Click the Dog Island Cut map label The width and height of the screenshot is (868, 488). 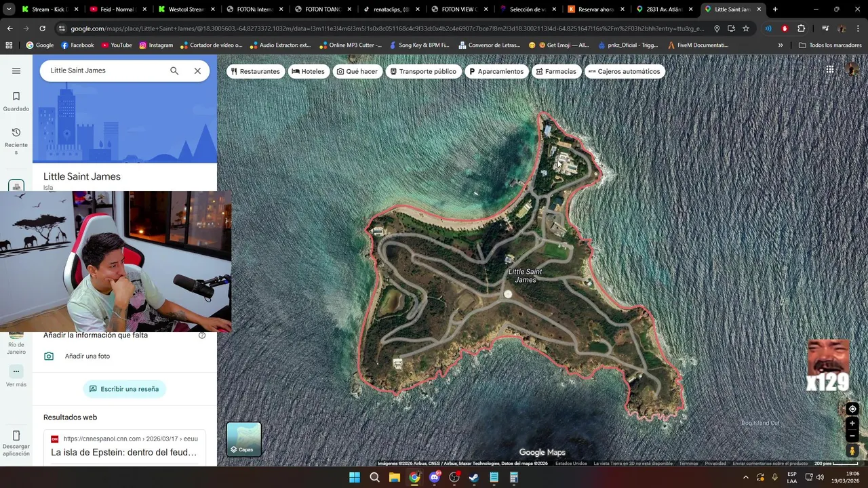(760, 423)
